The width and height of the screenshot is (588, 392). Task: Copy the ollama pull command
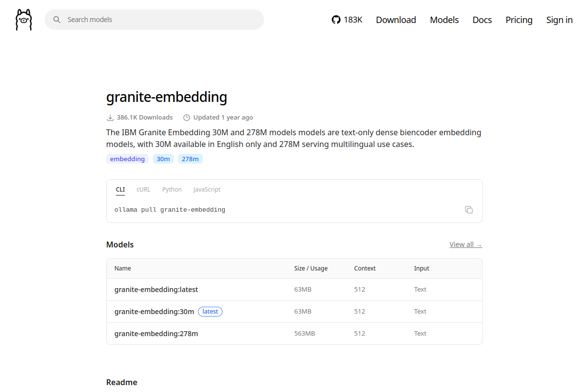[469, 210]
